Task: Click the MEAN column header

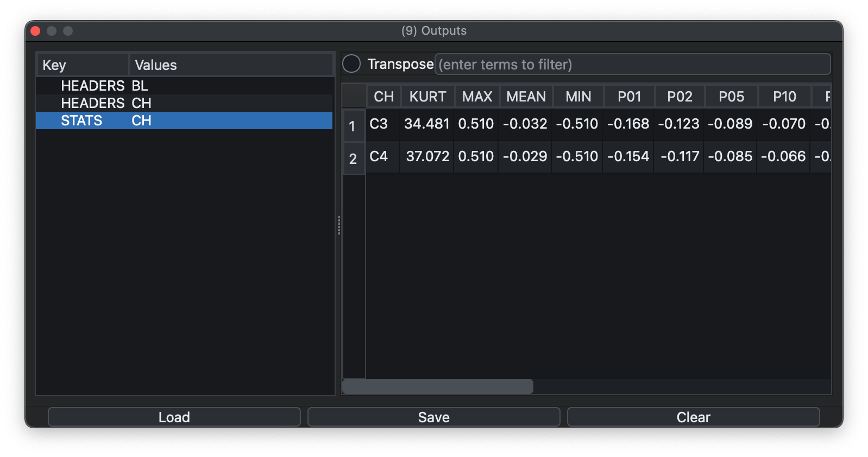Action: pyautogui.click(x=526, y=97)
